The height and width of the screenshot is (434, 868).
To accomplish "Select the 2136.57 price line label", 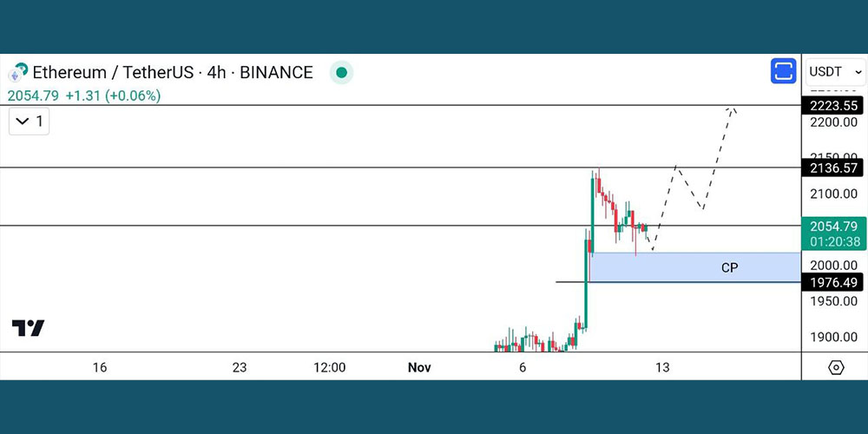I will (x=834, y=168).
